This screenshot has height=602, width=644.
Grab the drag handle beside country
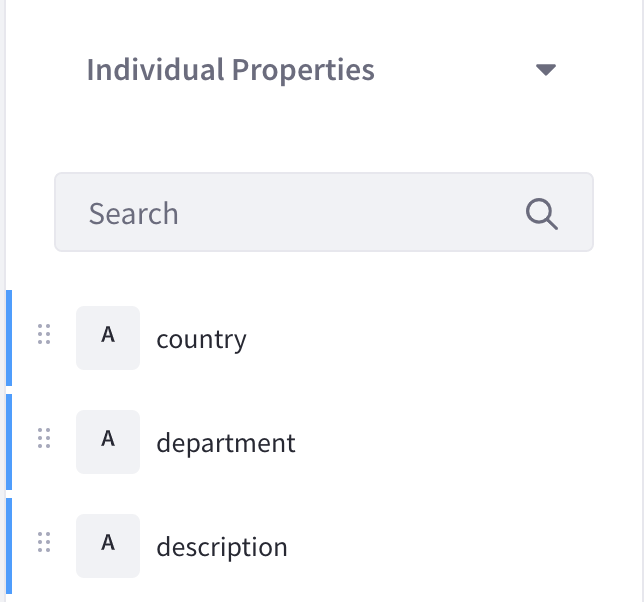click(x=43, y=335)
